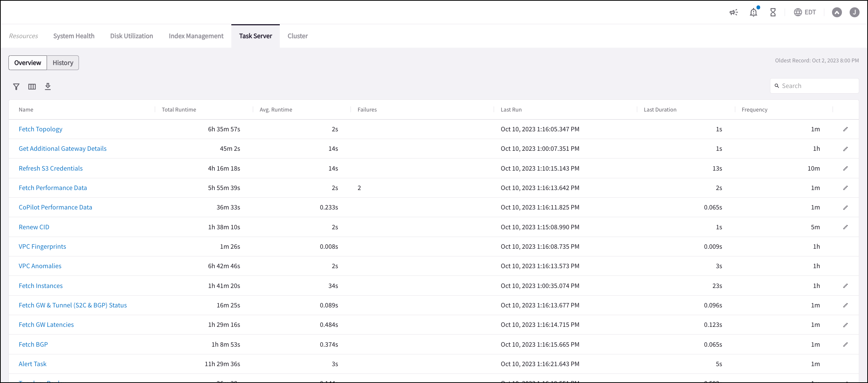
Task: Open the notifications bell icon
Action: [x=753, y=12]
